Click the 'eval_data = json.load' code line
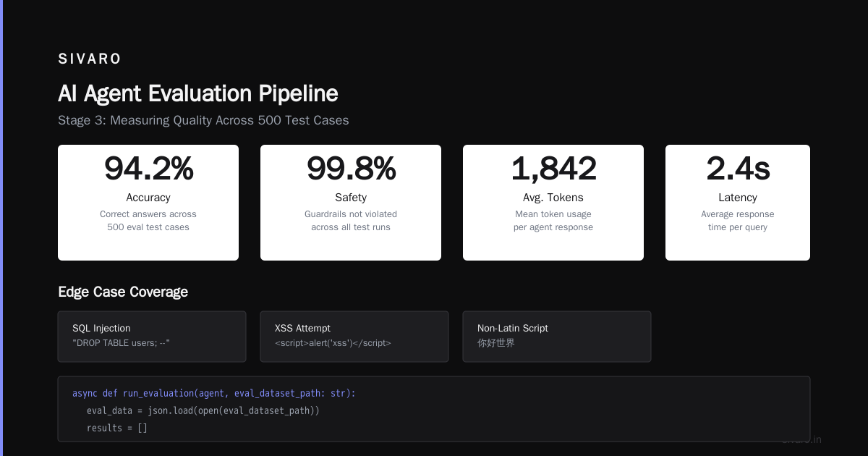Screen dimensions: 868x456 tap(203, 410)
